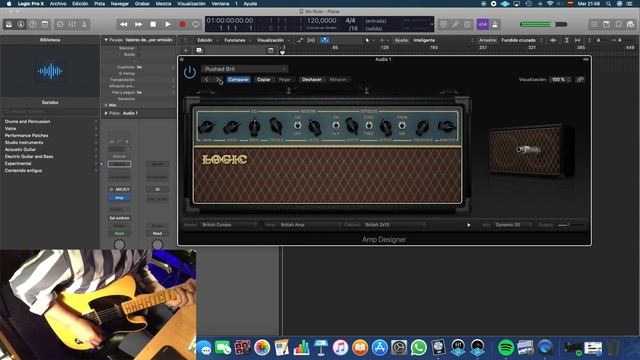Click the plugin link chain icon
This screenshot has height=360, width=640.
point(580,80)
